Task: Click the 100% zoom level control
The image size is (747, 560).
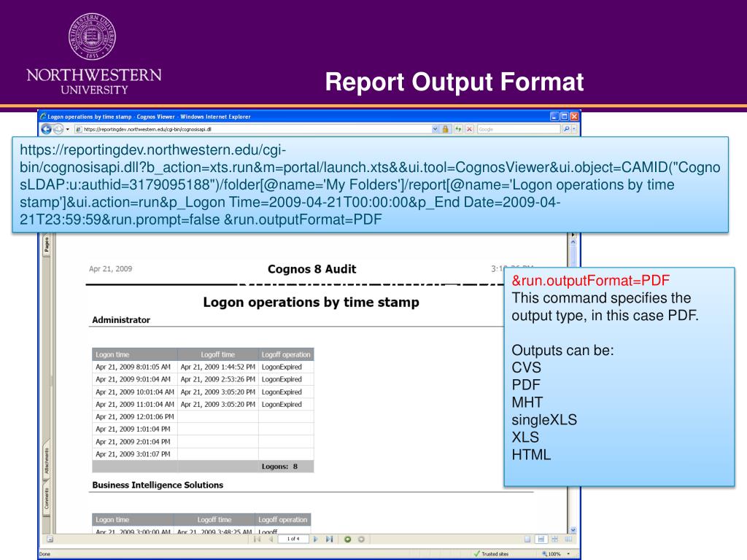Action: point(551,554)
